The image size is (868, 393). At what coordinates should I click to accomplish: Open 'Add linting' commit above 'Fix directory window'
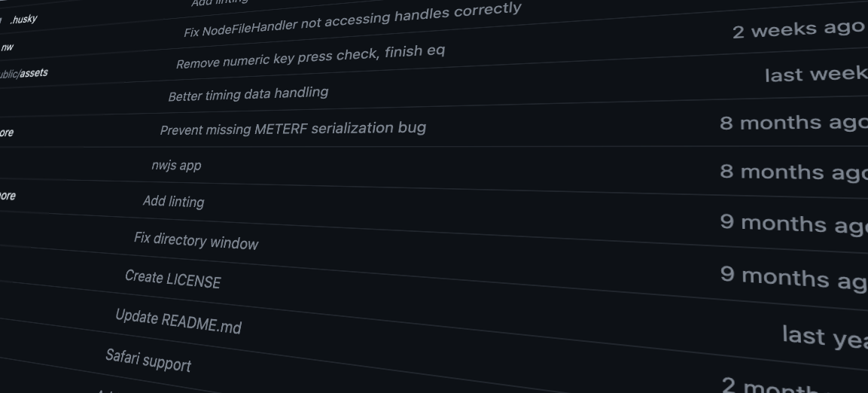coord(173,201)
